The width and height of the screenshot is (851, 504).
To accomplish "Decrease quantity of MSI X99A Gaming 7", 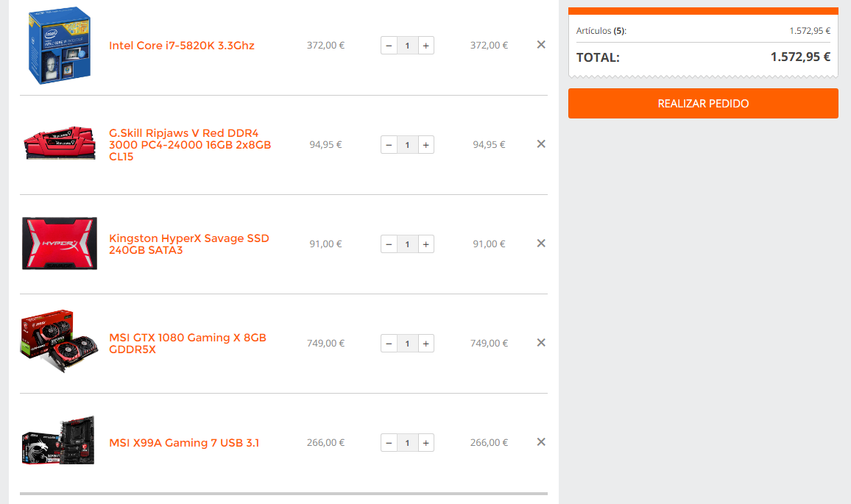I will 389,443.
